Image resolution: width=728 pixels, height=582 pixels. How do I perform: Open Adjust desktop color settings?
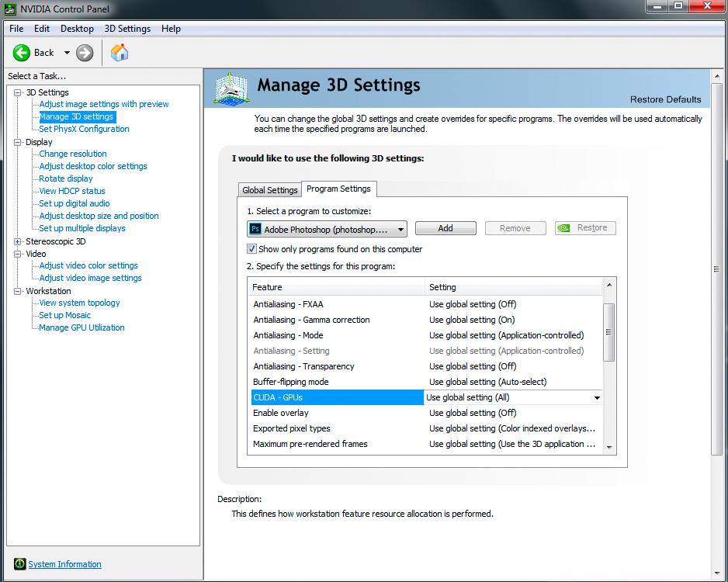point(93,166)
